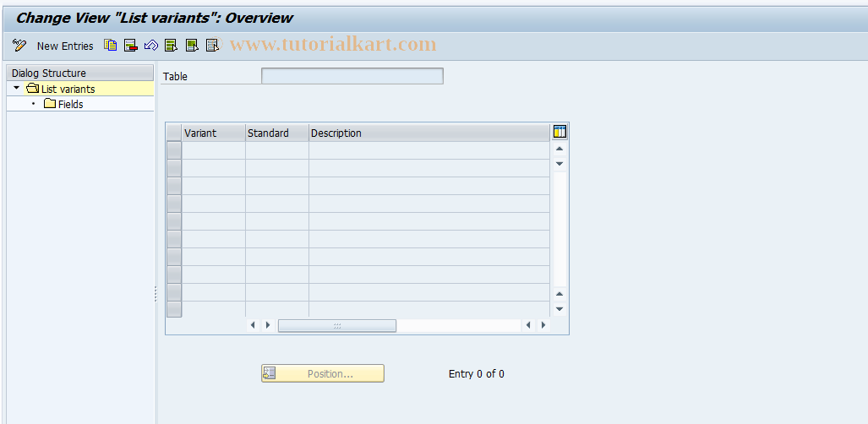Screen dimensions: 868x424
Task: Click the Description column header
Action: [x=429, y=133]
